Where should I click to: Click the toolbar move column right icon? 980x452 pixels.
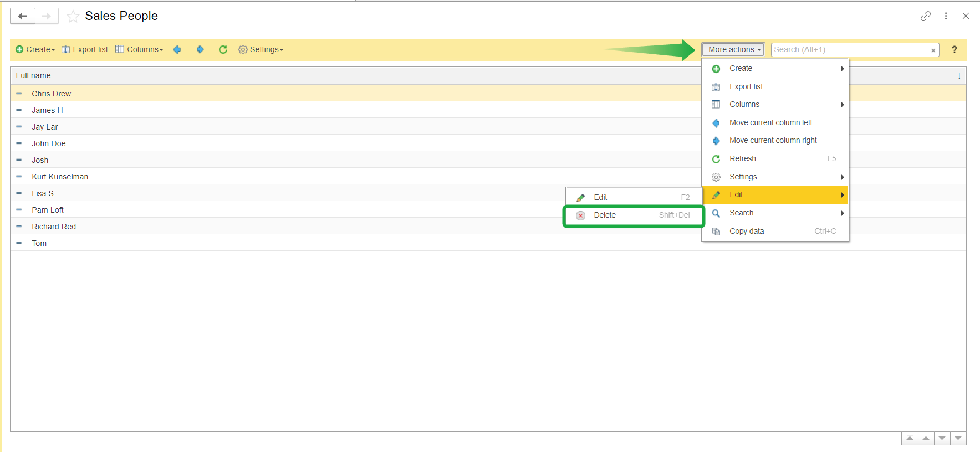[x=200, y=50]
